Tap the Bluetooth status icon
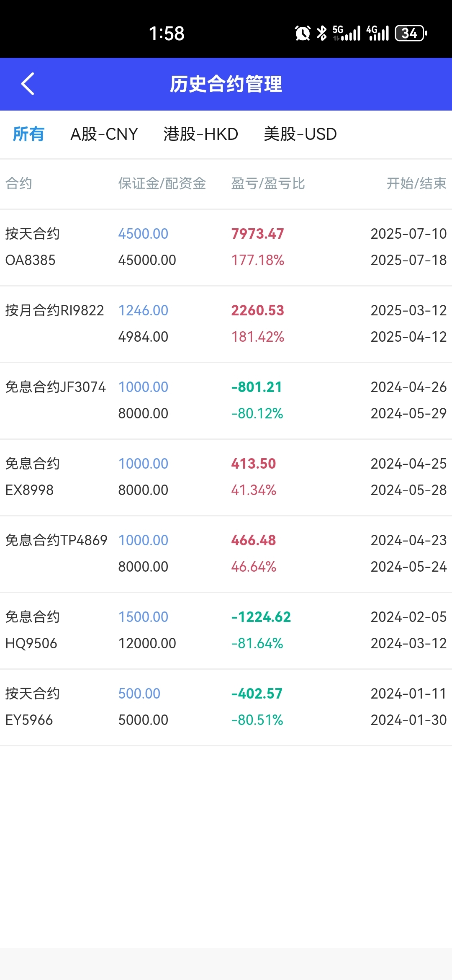Image resolution: width=452 pixels, height=980 pixels. coord(321,33)
